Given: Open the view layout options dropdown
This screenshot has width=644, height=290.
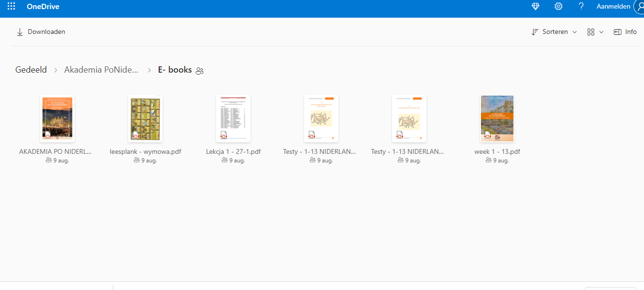Looking at the screenshot, I should 595,32.
